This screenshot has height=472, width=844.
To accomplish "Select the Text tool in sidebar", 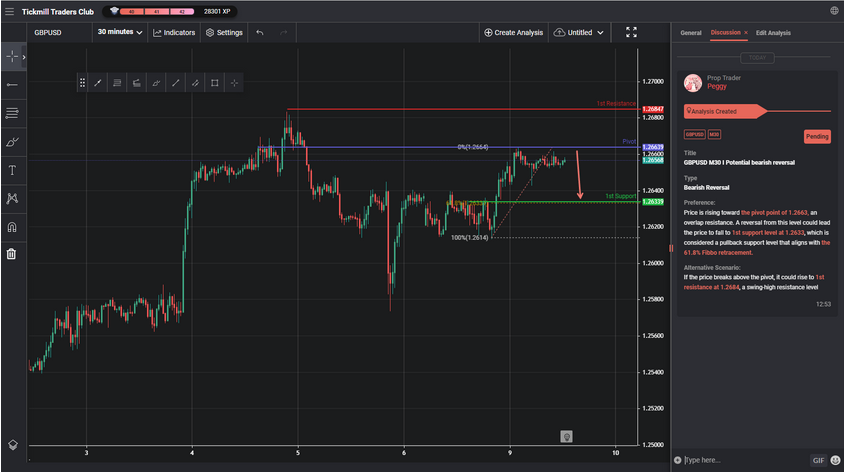I will tap(12, 171).
